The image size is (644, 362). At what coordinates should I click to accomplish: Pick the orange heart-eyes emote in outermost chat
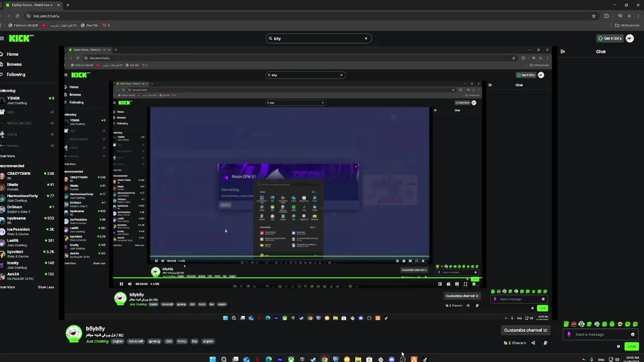(x=620, y=324)
